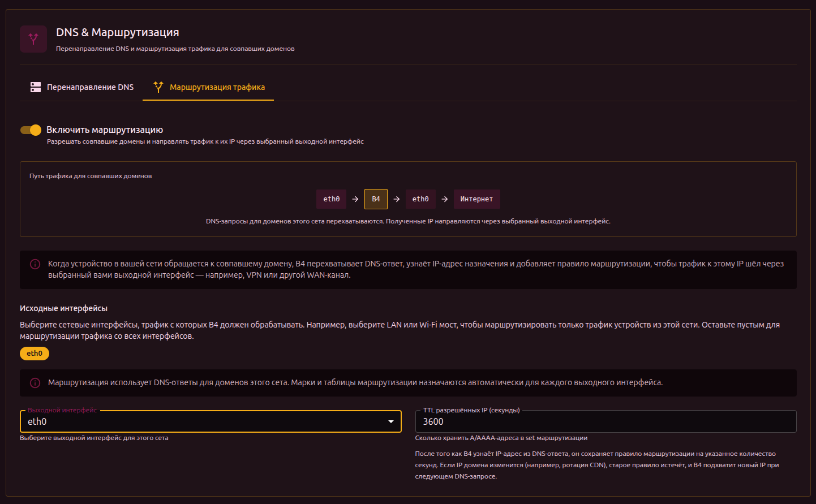Click the dropdown caret of Выходной интерфейс
Screen dimensions: 816x504
pyautogui.click(x=390, y=422)
